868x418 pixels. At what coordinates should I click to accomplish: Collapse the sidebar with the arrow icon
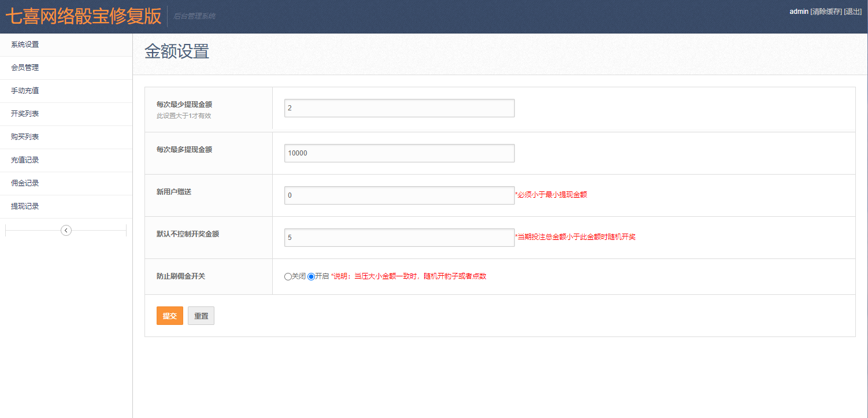(x=66, y=231)
